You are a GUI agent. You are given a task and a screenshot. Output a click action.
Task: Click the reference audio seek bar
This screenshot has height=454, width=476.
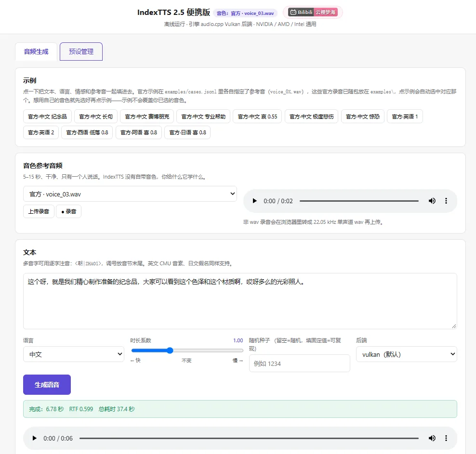pos(359,201)
